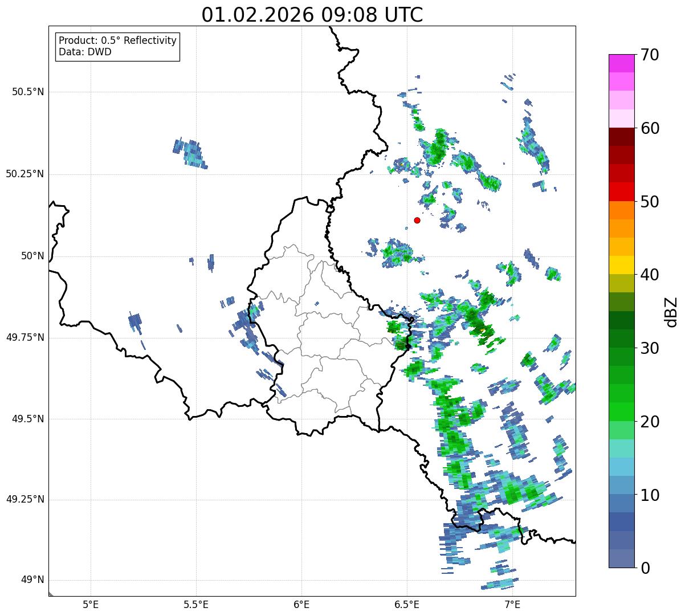The image size is (685, 616).
Task: Pick the olive colorbar segment below 40
Action: point(622,283)
